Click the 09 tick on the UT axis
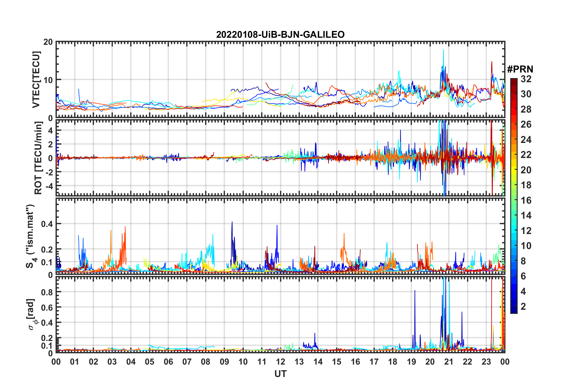Viewport: 561px width, 392px height. pyautogui.click(x=224, y=362)
